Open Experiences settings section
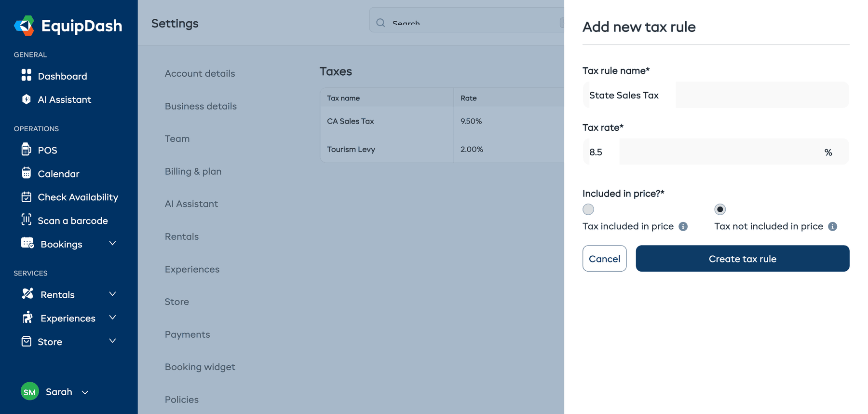Image resolution: width=868 pixels, height=414 pixels. 192,269
